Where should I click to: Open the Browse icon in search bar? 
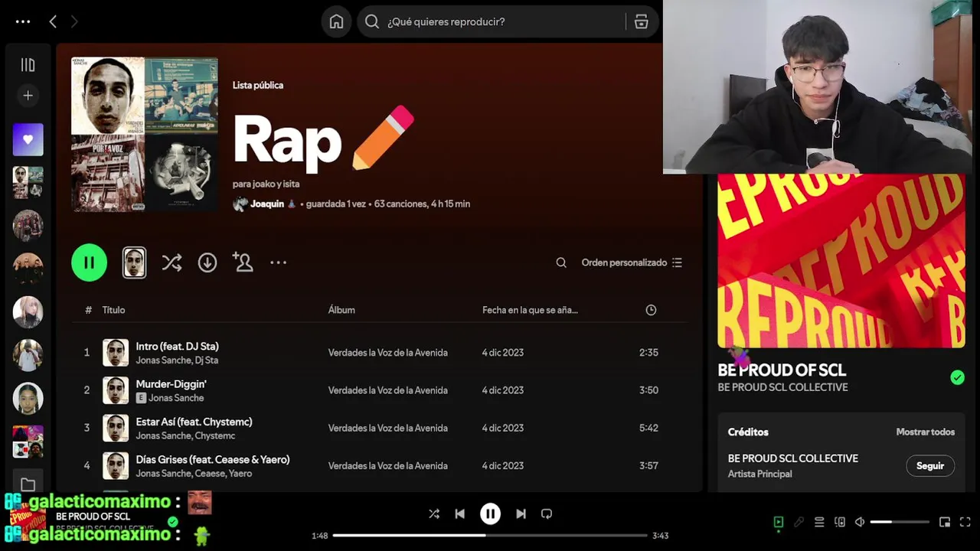point(642,21)
